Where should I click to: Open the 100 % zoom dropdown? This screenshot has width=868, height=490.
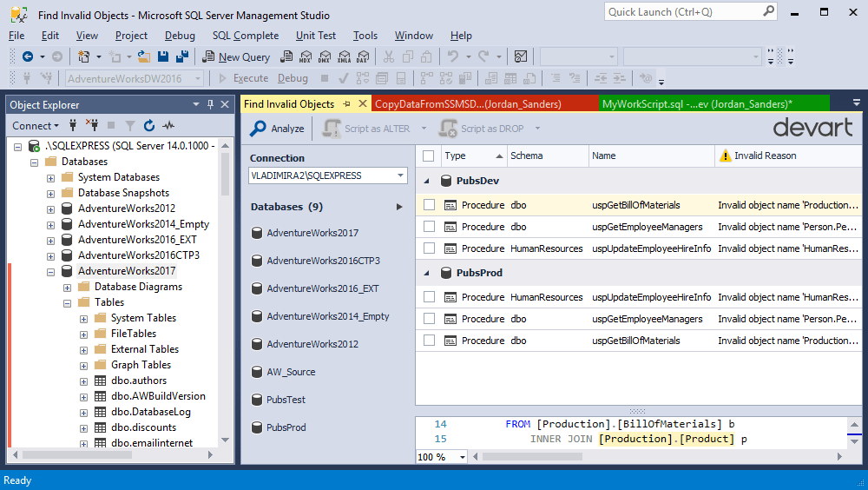463,457
